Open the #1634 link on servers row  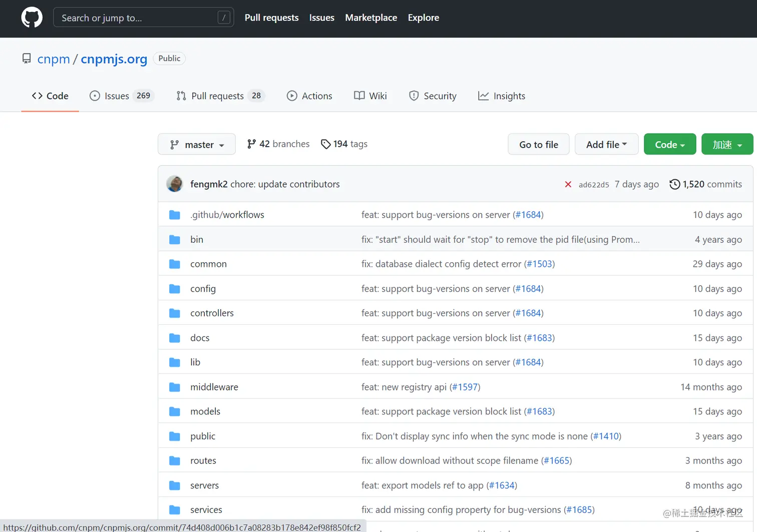[x=502, y=485]
